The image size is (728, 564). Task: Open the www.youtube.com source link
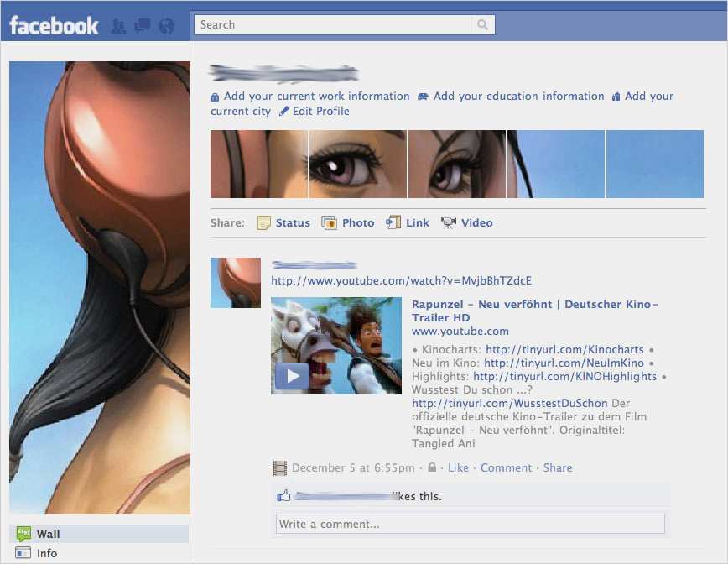460,332
